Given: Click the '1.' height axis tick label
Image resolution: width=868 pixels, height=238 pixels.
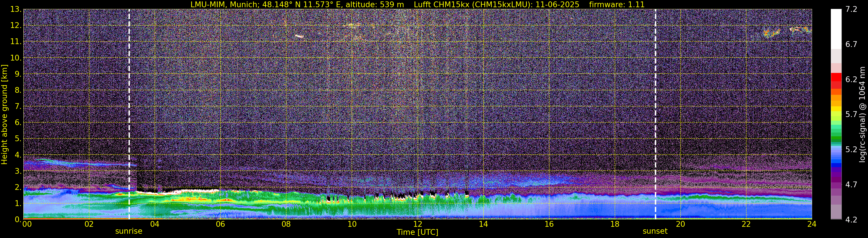Looking at the screenshot, I should pyautogui.click(x=18, y=203).
